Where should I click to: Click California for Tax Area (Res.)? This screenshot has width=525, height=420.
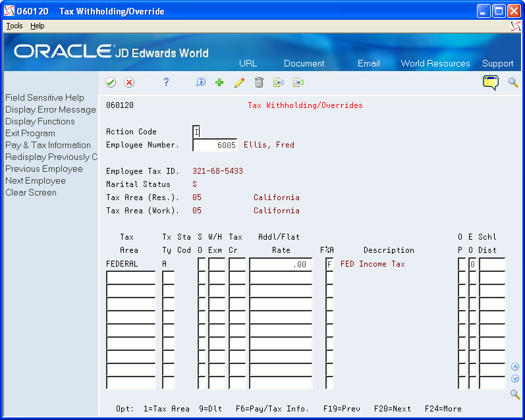click(276, 197)
